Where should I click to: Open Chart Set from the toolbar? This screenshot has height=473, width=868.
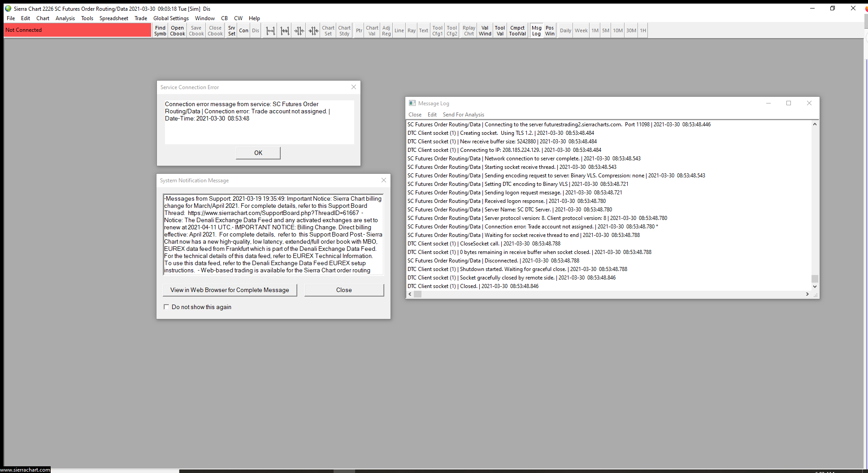[328, 30]
